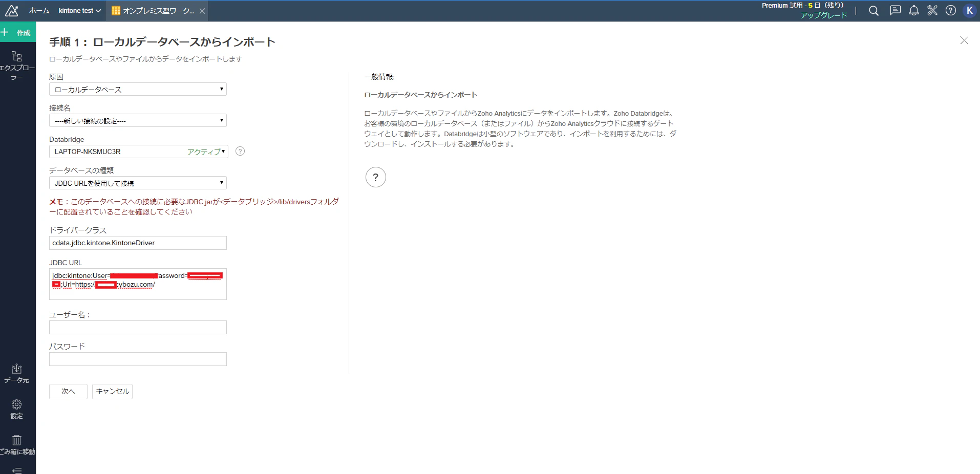Click the Premium 試用 trial status text
Image resolution: width=980 pixels, height=474 pixels.
pyautogui.click(x=802, y=6)
